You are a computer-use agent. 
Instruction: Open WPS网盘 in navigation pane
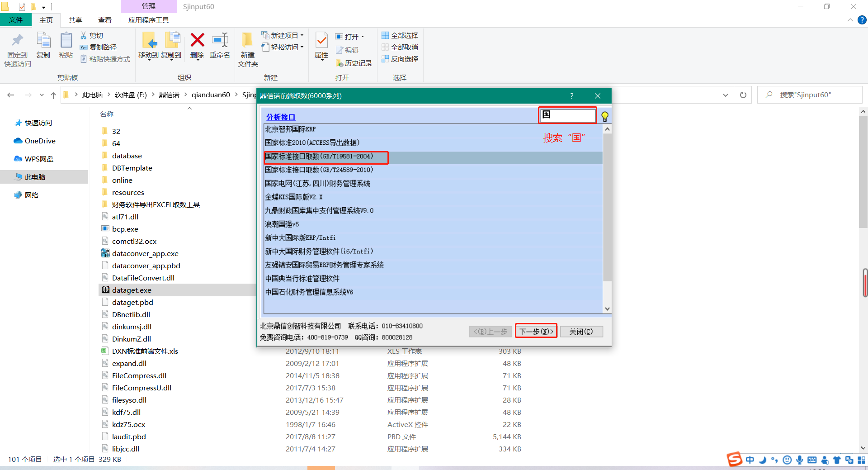pyautogui.click(x=33, y=159)
